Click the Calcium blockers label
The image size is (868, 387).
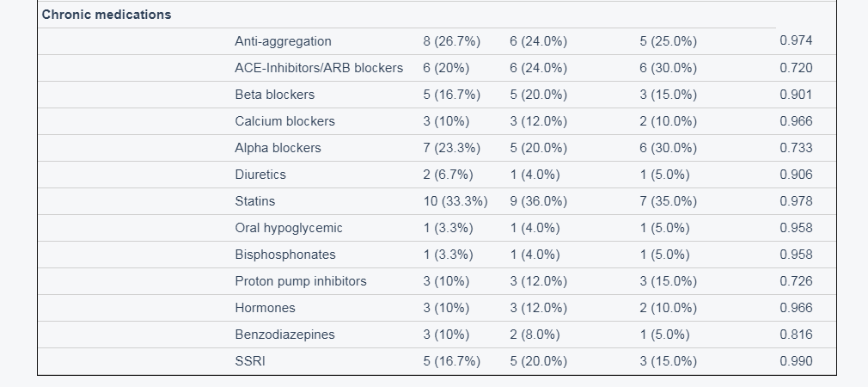point(284,121)
